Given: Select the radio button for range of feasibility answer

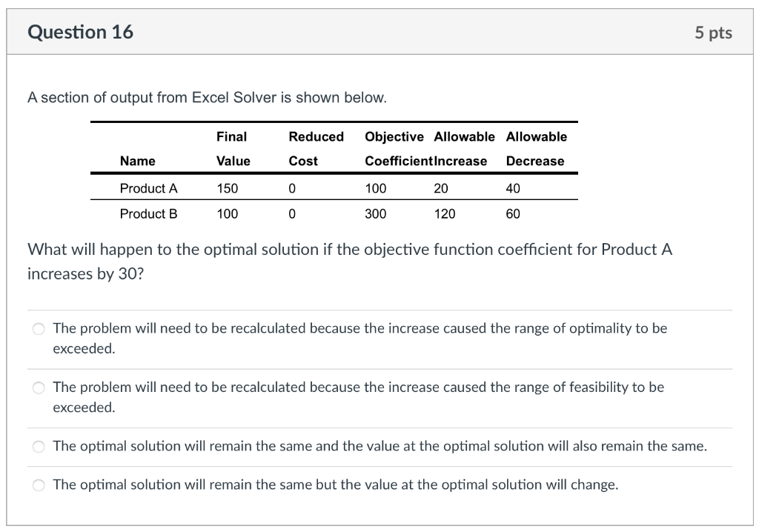Looking at the screenshot, I should pyautogui.click(x=39, y=388).
